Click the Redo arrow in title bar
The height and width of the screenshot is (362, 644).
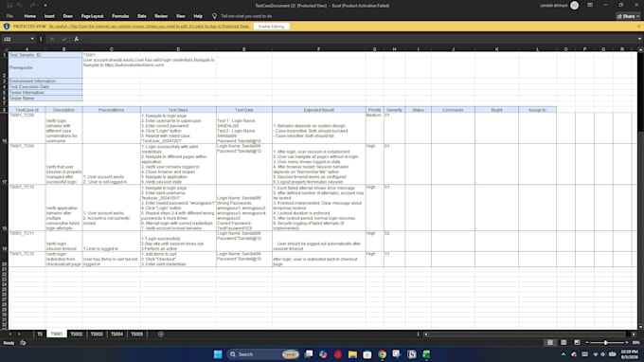pos(32,6)
